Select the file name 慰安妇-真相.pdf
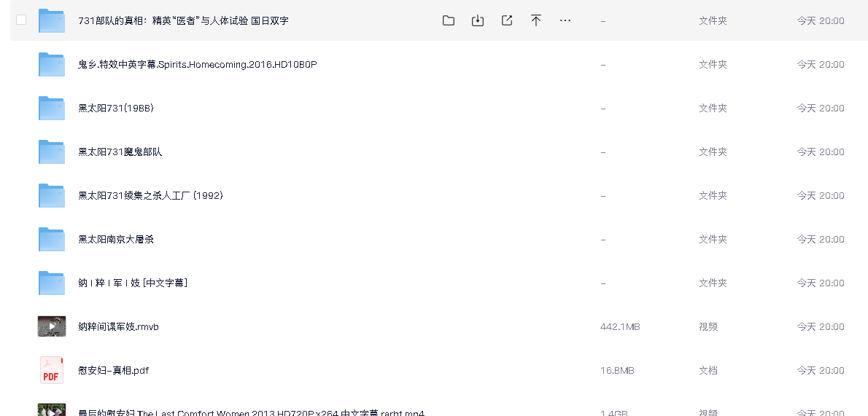This screenshot has width=868, height=416. (x=114, y=370)
